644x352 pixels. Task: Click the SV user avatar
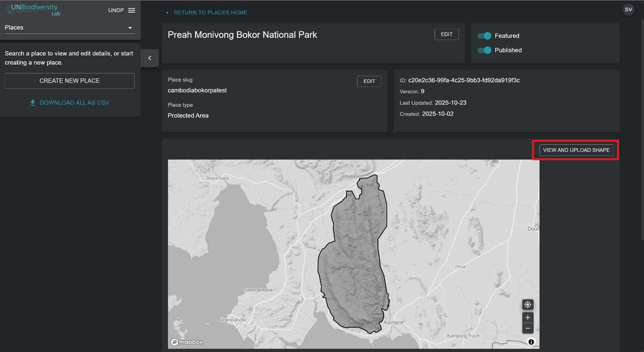tap(628, 10)
